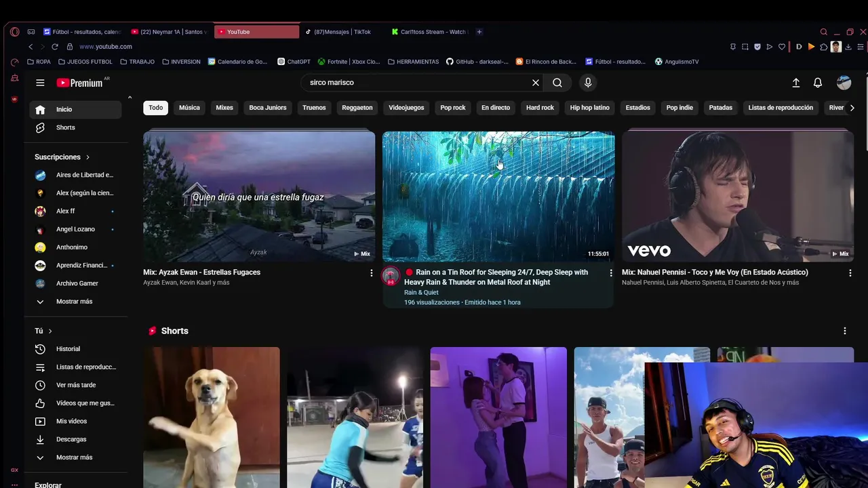Open Descargas in the sidebar
Viewport: 868px width, 488px height.
pos(75,439)
